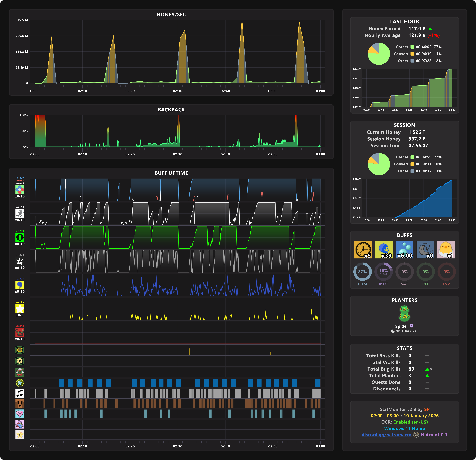Image resolution: width=476 pixels, height=460 pixels.
Task: Click the hatching chick x1 buff icon
Action: pos(446,250)
